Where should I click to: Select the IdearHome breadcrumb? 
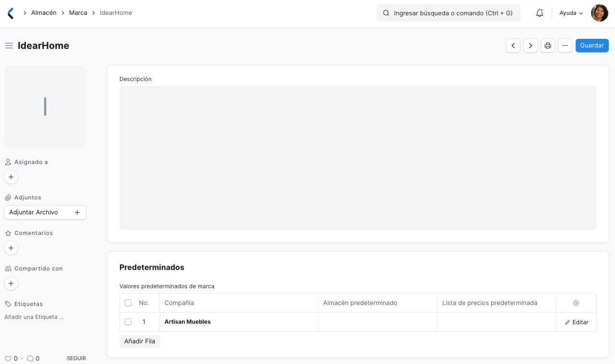pos(116,13)
